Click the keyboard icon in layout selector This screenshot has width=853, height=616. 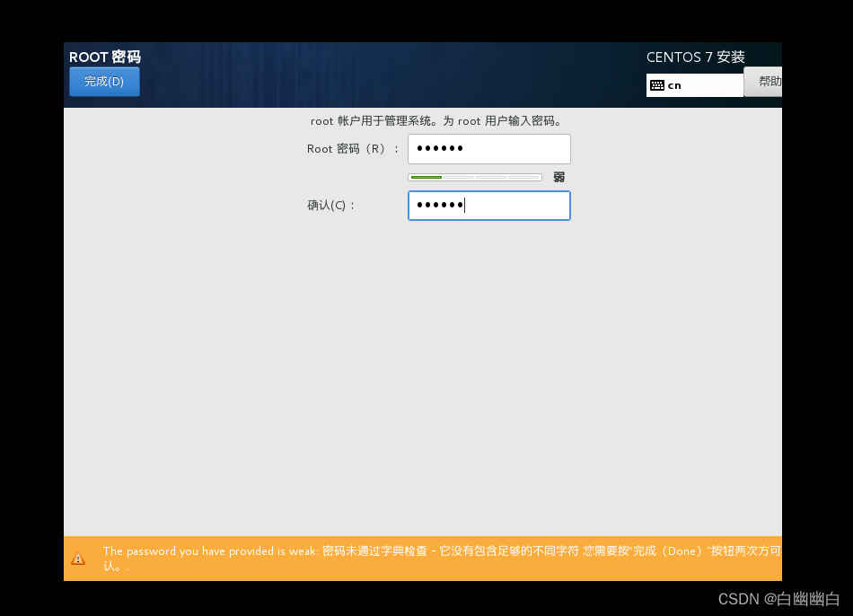[x=657, y=85]
